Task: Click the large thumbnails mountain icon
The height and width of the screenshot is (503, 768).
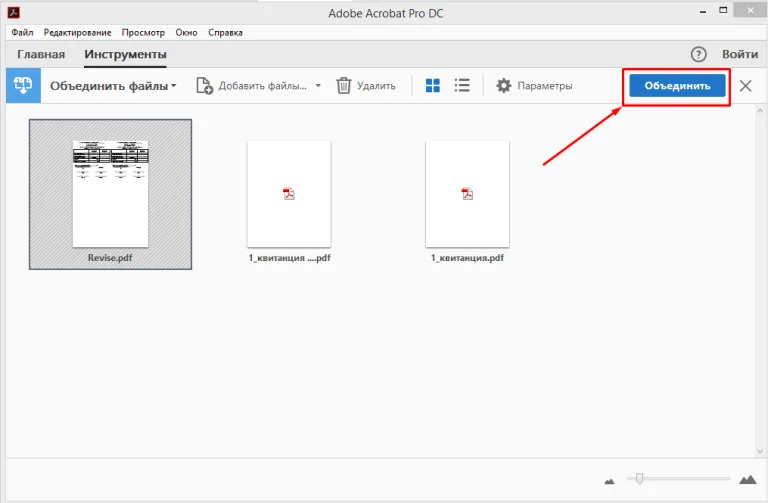Action: click(748, 479)
